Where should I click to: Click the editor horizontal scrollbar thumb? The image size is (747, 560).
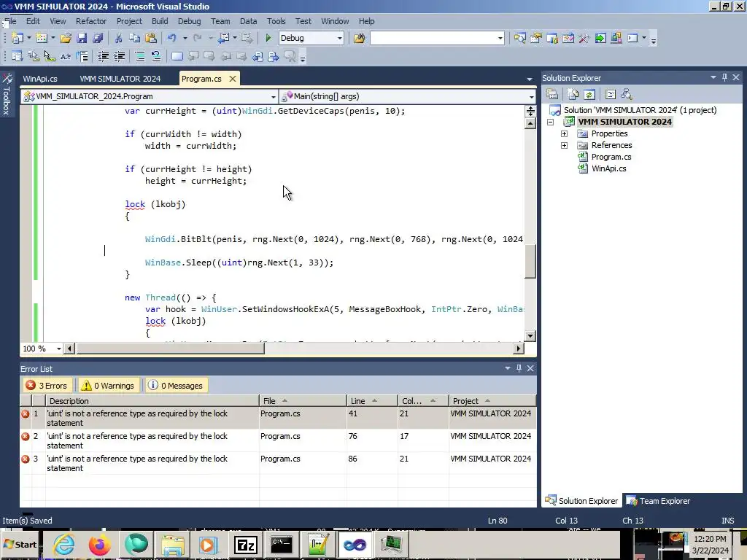pyautogui.click(x=171, y=349)
